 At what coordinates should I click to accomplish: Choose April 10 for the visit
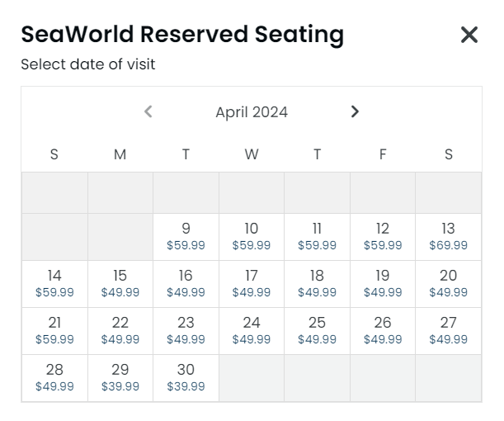point(252,236)
